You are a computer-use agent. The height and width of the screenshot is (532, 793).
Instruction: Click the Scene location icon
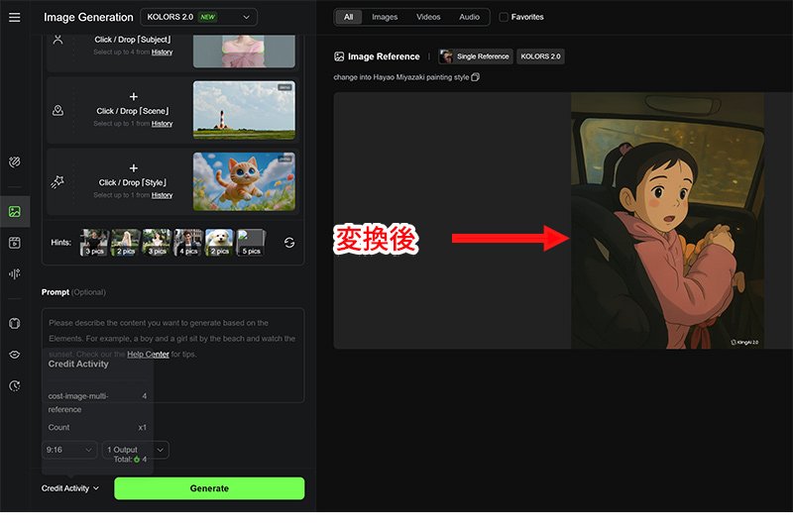point(58,110)
